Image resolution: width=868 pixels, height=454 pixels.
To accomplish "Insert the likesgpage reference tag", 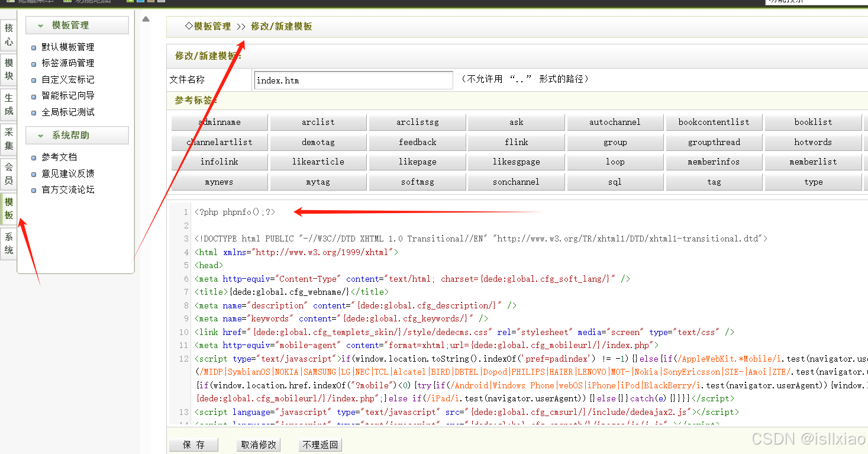I will (516, 162).
